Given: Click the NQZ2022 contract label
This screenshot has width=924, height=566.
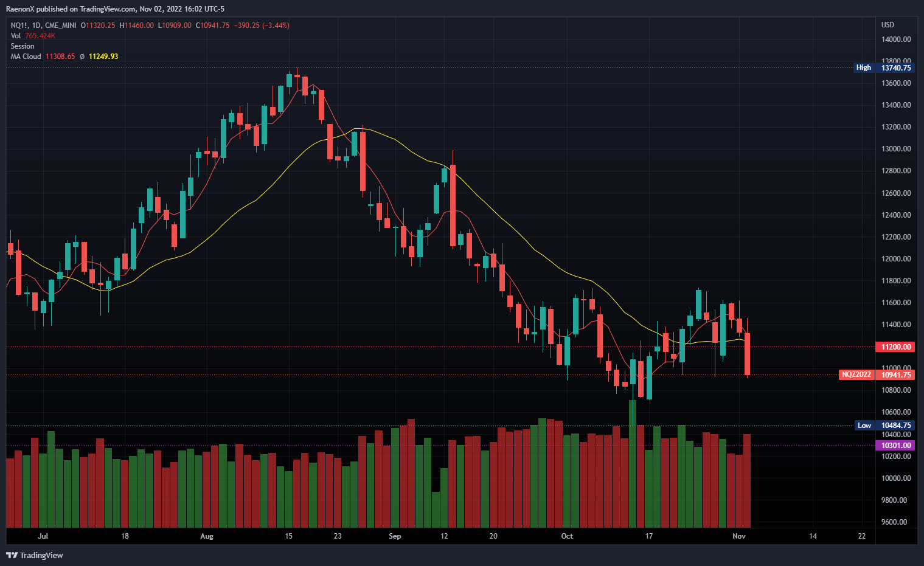Looking at the screenshot, I should 856,374.
